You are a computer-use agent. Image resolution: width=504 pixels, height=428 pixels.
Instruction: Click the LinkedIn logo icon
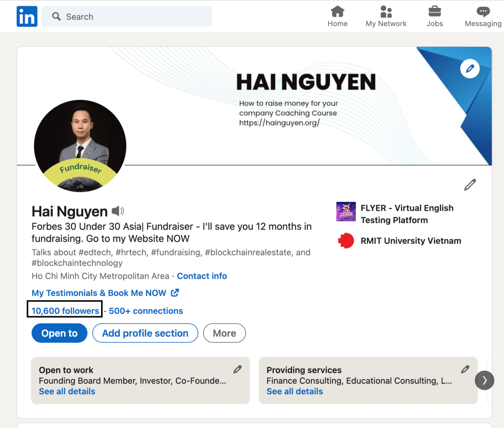(x=27, y=17)
